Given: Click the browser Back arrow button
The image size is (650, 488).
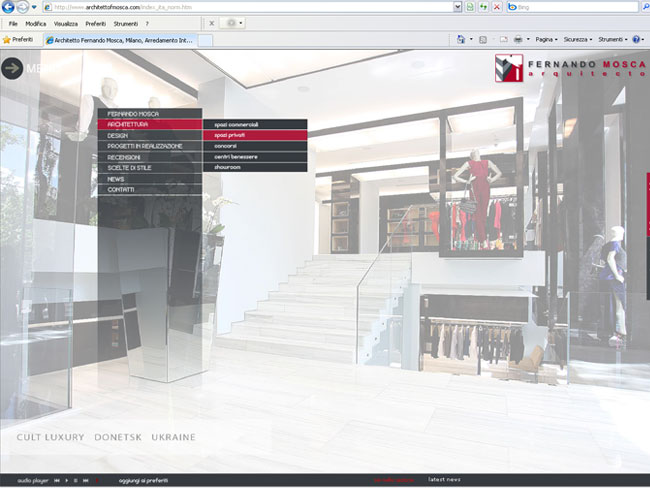Looking at the screenshot, I should pyautogui.click(x=8, y=7).
